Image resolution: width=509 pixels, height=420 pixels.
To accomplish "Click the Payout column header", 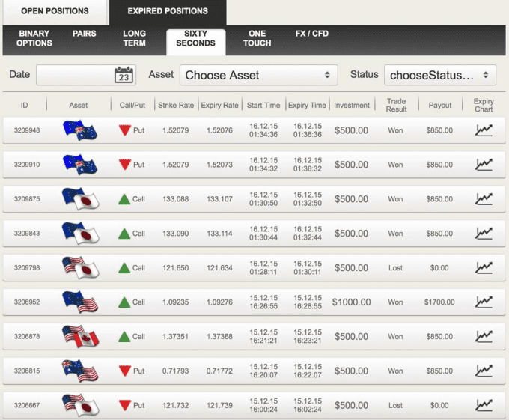I will tap(440, 105).
